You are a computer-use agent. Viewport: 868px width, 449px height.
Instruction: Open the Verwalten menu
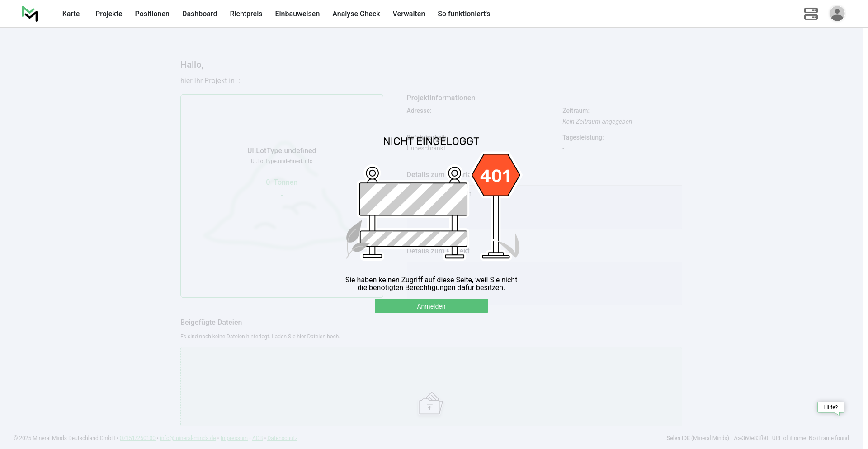point(409,14)
